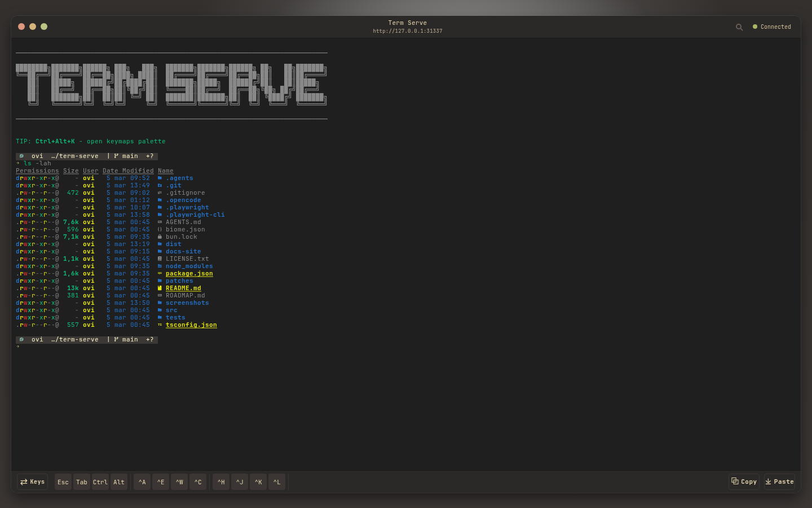Open the tsconfig.json link
Viewport: 812px width, 508px height.
tap(191, 325)
